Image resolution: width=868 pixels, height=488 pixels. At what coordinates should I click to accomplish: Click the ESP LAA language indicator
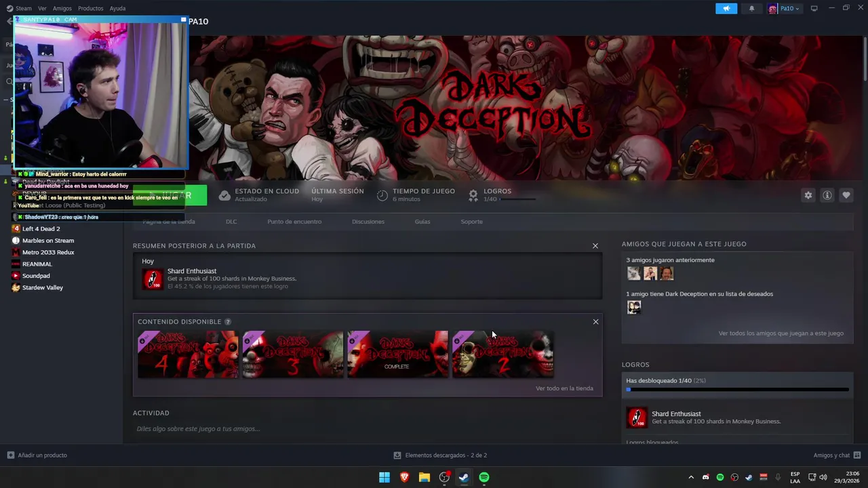tap(795, 477)
